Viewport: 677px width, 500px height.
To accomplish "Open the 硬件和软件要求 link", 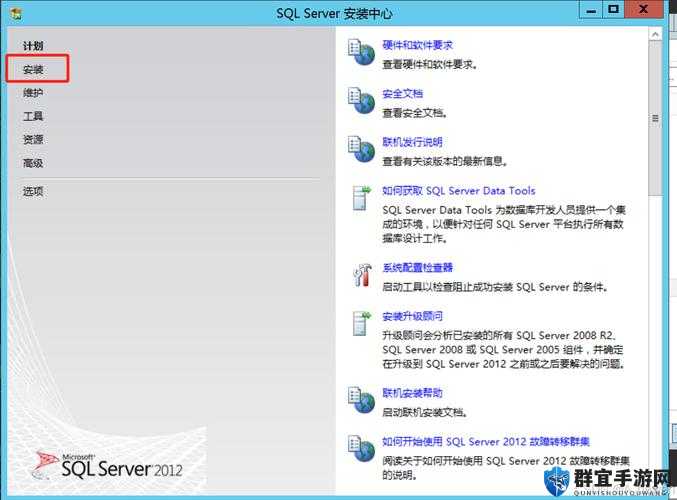I will (x=417, y=45).
